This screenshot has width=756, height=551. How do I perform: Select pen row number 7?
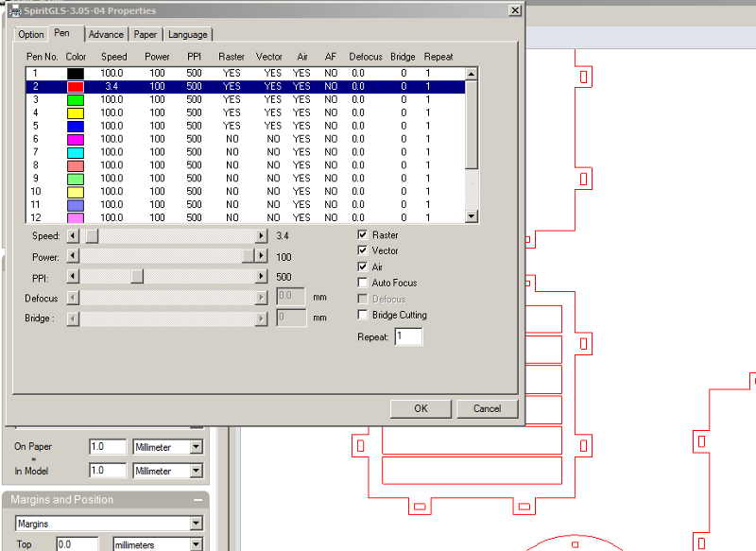coord(245,152)
